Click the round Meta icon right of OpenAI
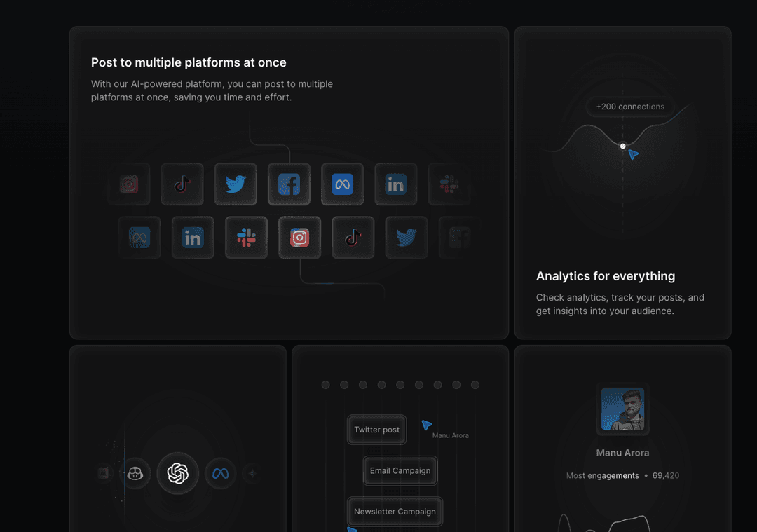757x532 pixels. (221, 474)
